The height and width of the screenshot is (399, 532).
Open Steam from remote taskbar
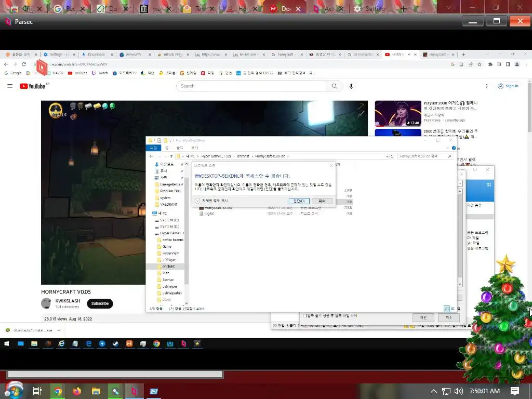pyautogui.click(x=116, y=344)
